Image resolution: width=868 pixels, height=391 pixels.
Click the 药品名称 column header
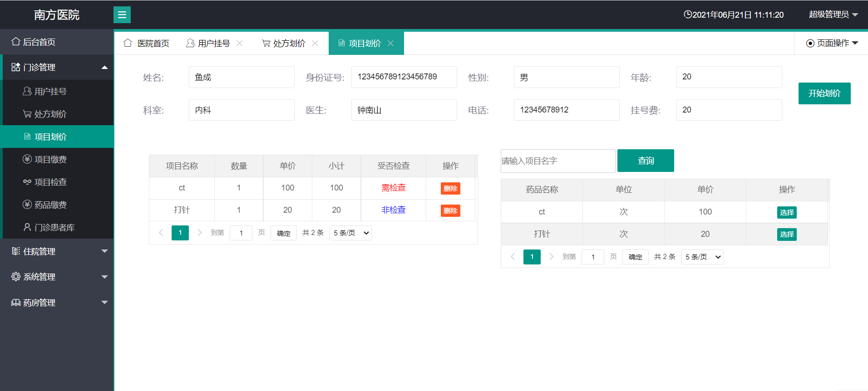[x=542, y=190]
